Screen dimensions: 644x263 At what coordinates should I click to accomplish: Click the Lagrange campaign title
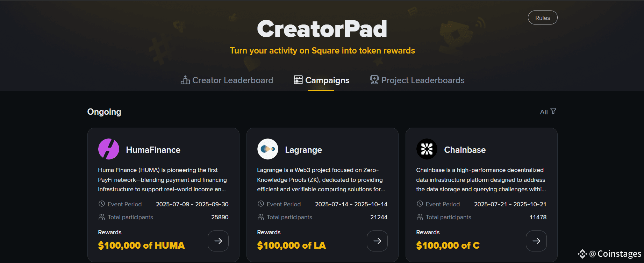pyautogui.click(x=303, y=150)
